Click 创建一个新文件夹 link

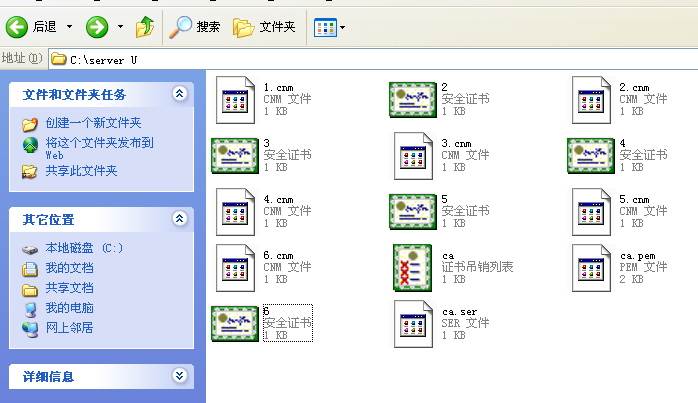click(x=93, y=122)
